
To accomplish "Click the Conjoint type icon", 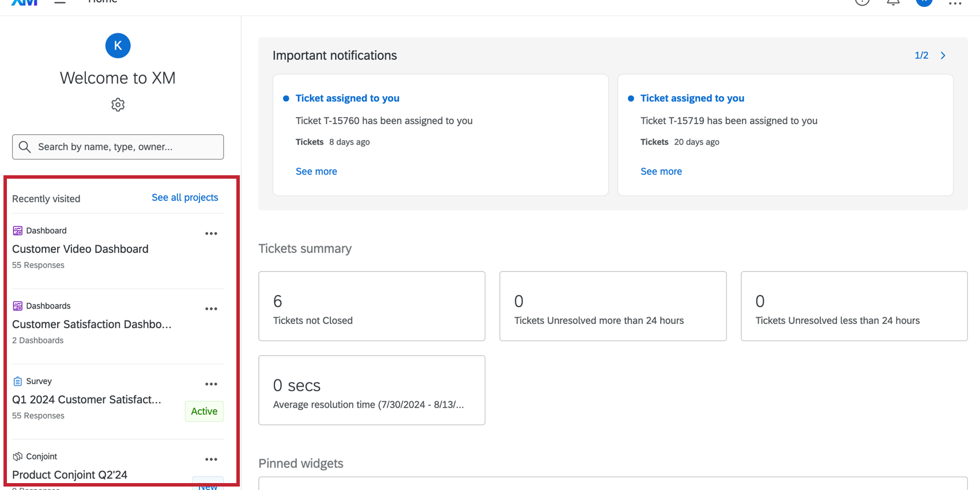I will click(x=18, y=457).
